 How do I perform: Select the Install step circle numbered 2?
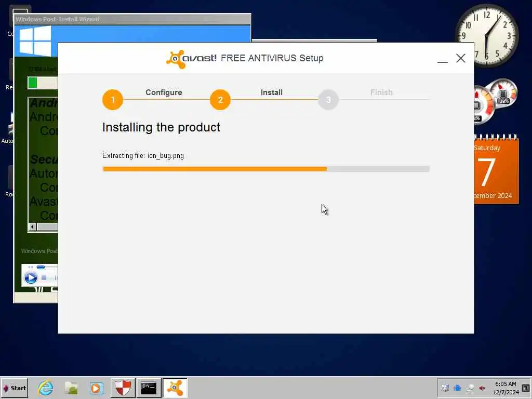[220, 100]
